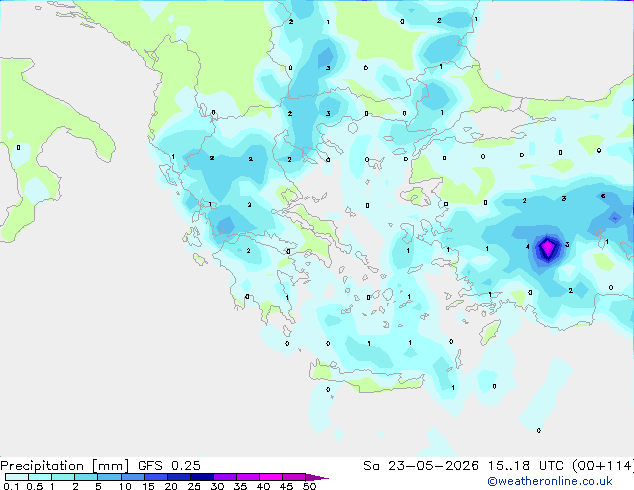Select the 1–2 mm legend swatch

click(x=63, y=477)
